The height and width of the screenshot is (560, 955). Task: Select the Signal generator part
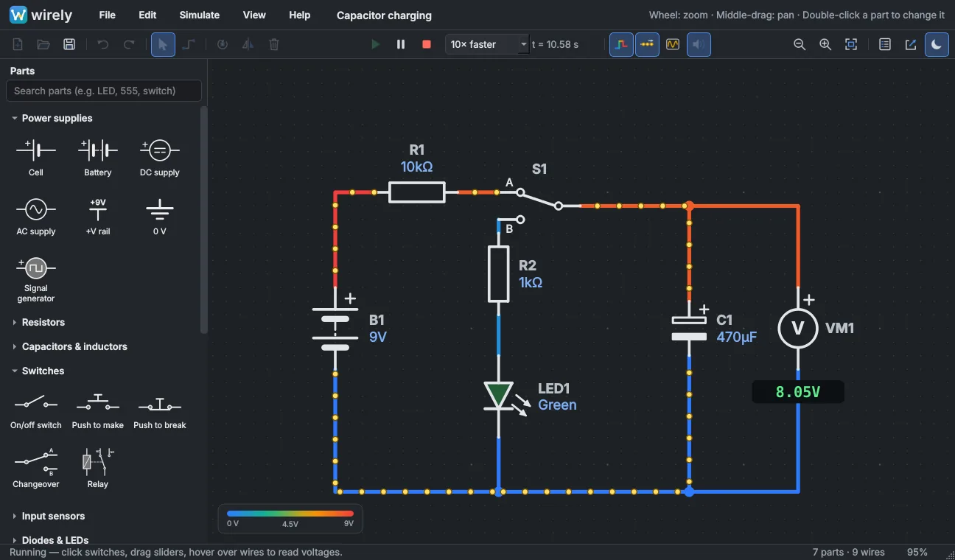click(36, 279)
